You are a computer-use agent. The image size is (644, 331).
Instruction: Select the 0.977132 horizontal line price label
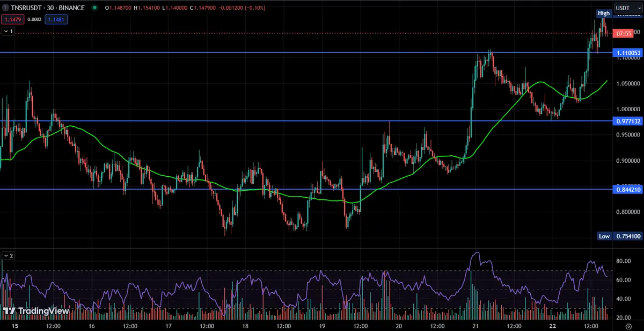click(x=627, y=121)
